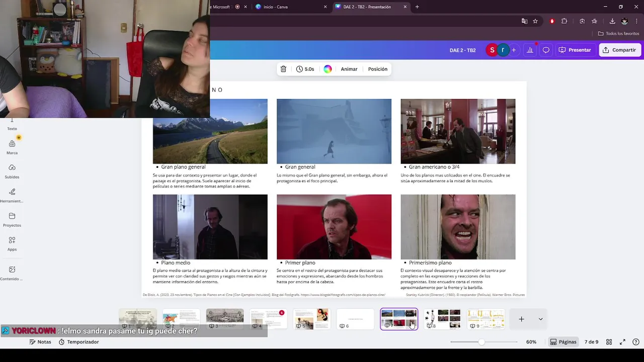Click the 60% zoom level value
Viewport: 644px width, 362px height.
point(531,342)
